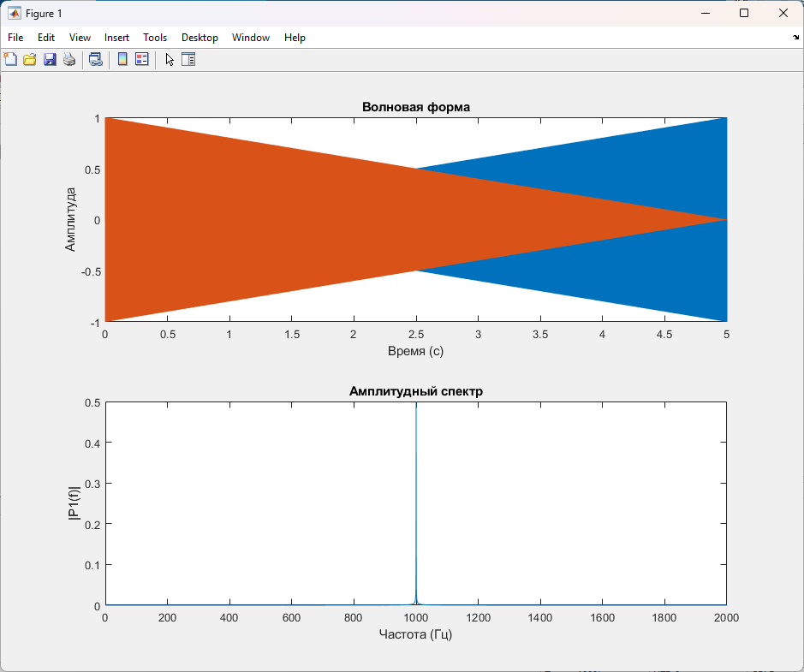Insert a colorbar using the toolbar icon
This screenshot has width=804, height=672.
(x=122, y=59)
